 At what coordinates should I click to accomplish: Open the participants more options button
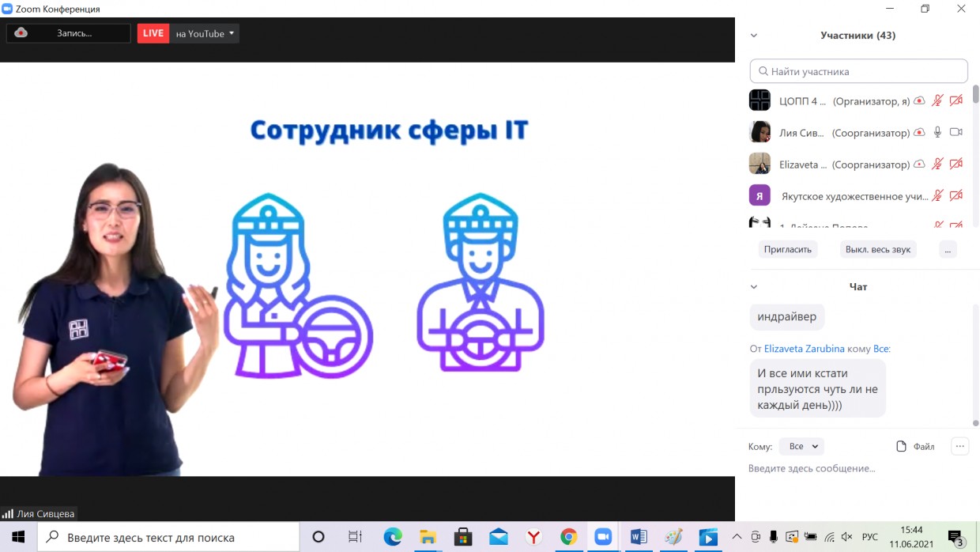(948, 249)
